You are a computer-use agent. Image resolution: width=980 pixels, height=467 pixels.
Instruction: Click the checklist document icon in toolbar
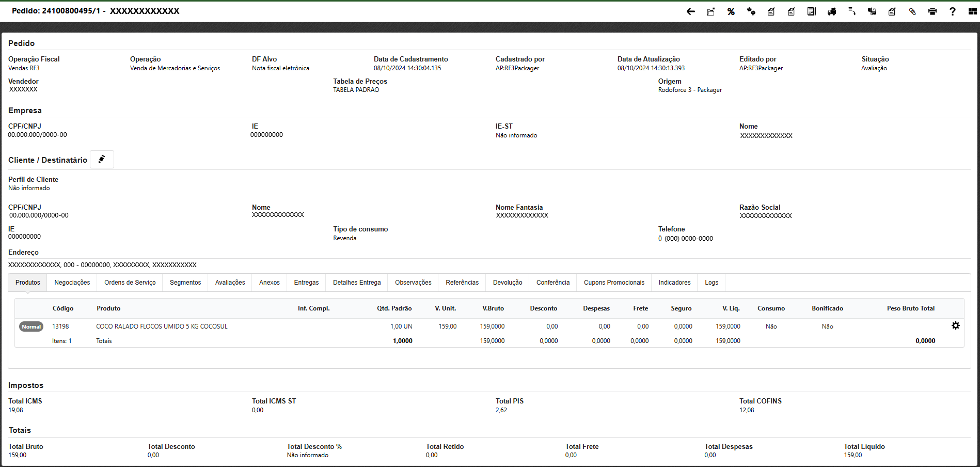pyautogui.click(x=811, y=11)
